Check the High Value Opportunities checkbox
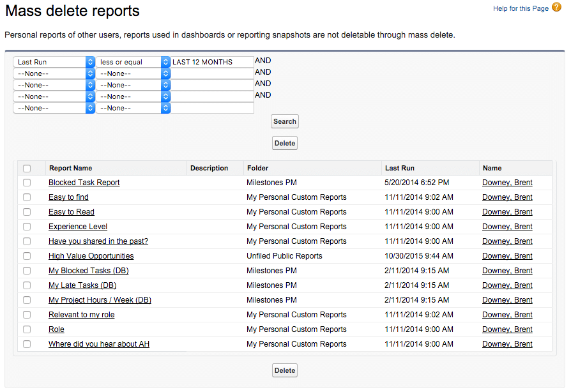 (x=27, y=255)
